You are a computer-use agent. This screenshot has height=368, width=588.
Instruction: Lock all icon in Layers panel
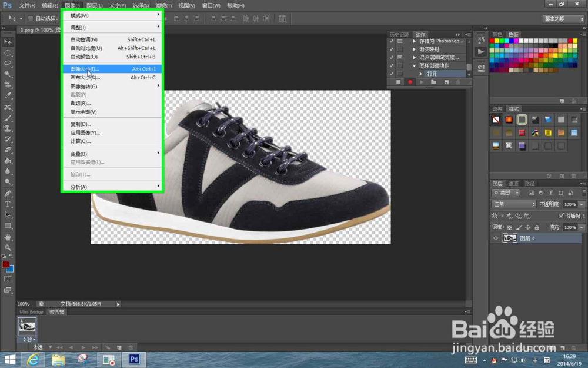pos(537,227)
